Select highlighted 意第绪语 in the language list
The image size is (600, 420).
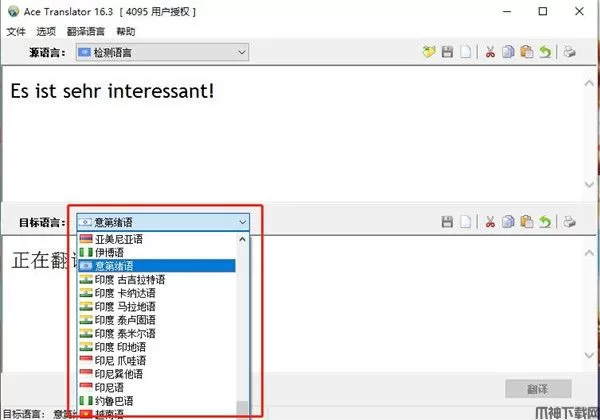(x=157, y=266)
